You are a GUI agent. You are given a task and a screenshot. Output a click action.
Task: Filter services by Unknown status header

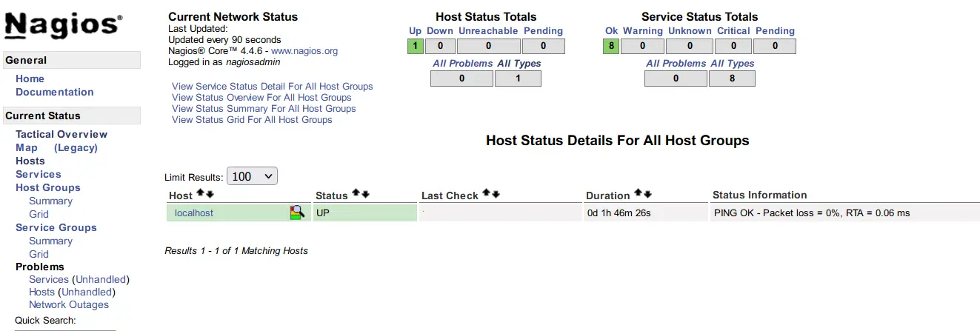[x=690, y=31]
